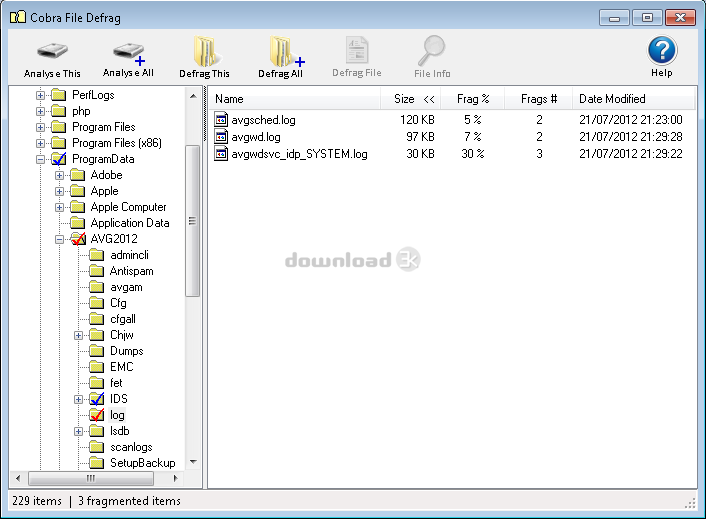Expand the Program Files node
The image size is (706, 519).
point(41,127)
